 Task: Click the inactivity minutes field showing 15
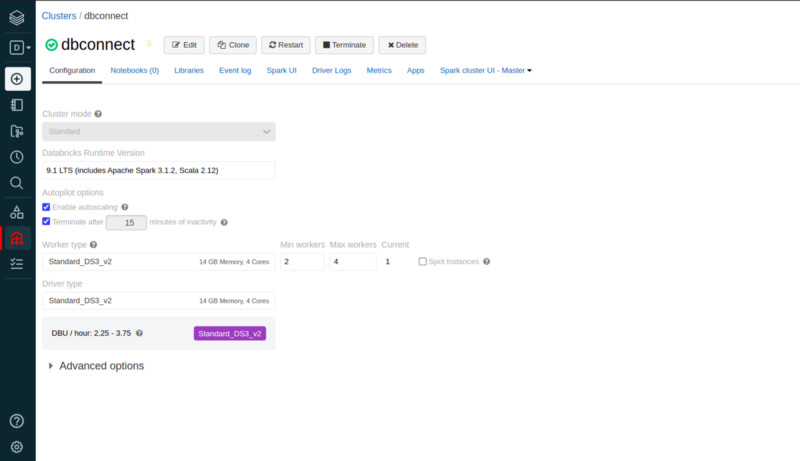pyautogui.click(x=127, y=223)
